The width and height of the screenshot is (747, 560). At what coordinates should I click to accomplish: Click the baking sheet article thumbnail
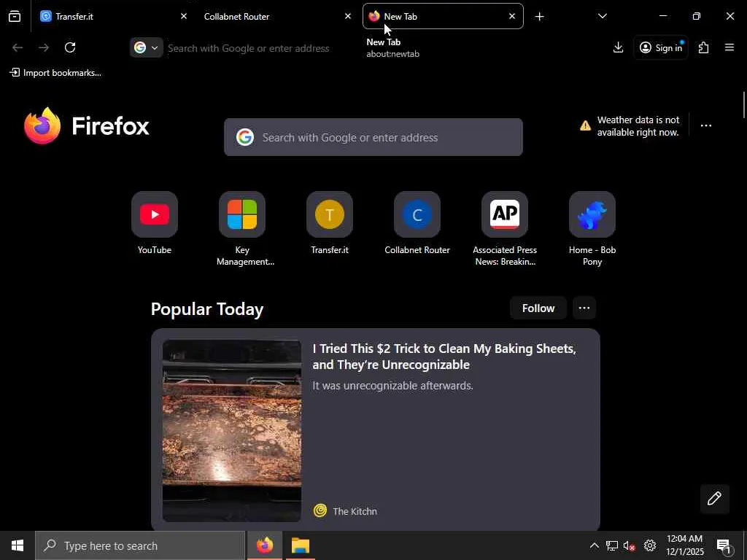pyautogui.click(x=232, y=431)
